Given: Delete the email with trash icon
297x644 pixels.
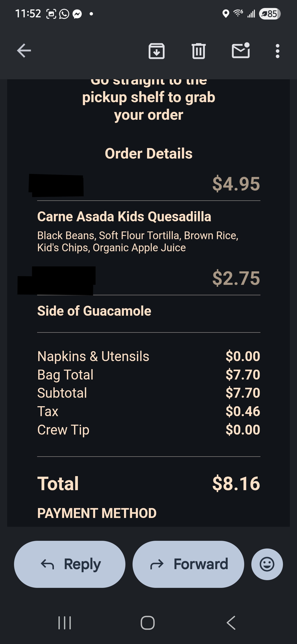Looking at the screenshot, I should pyautogui.click(x=199, y=51).
